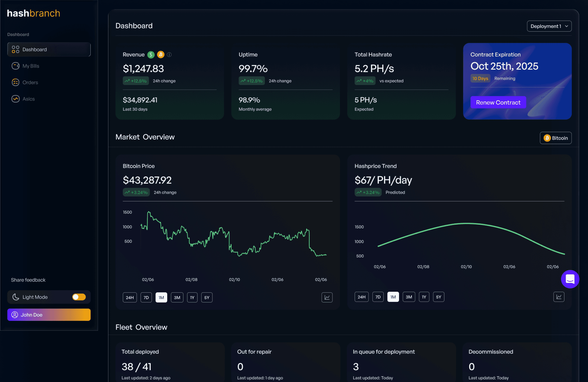The image size is (588, 382).
Task: Open the Asics sidebar item
Action: coord(28,99)
